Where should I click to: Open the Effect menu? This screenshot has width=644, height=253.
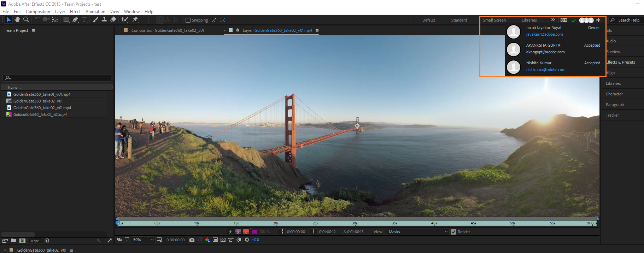coord(75,11)
